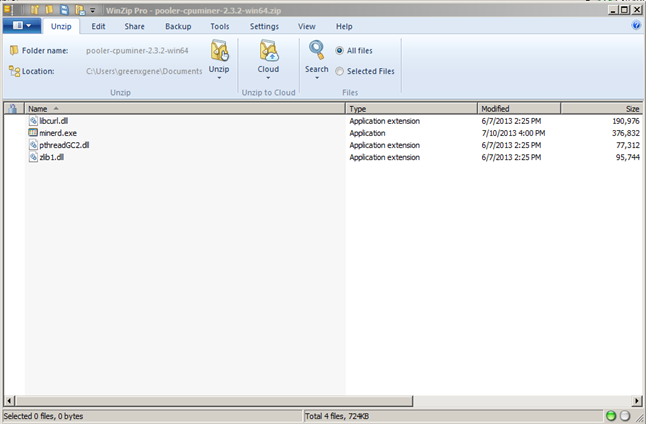Click the gray status light indicator
Screen dimensions: 646x424
click(625, 416)
